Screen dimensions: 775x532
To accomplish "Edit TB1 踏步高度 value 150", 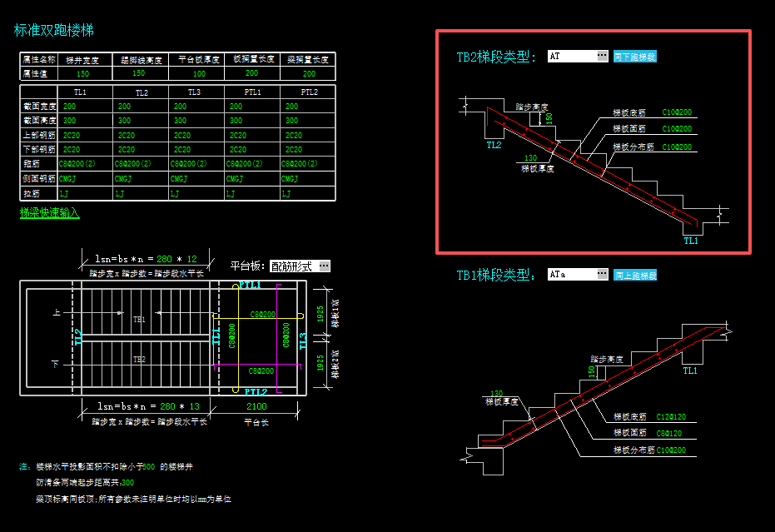I will tap(592, 372).
